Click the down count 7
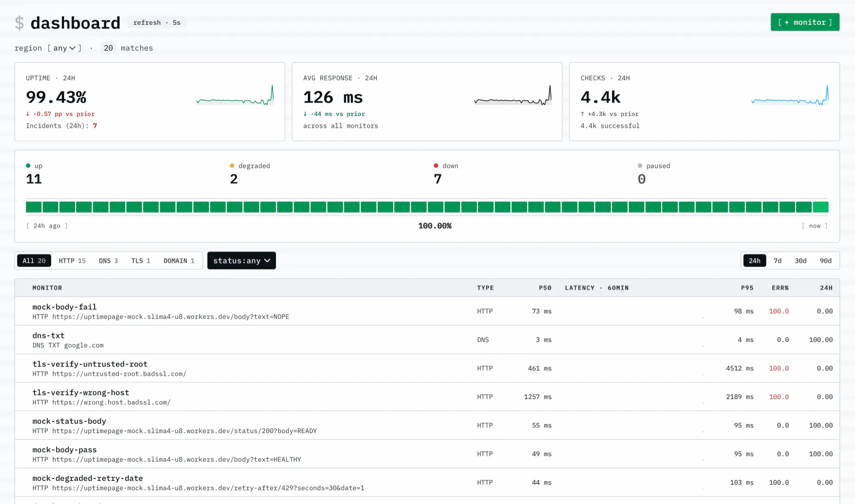The image size is (855, 504). click(437, 179)
